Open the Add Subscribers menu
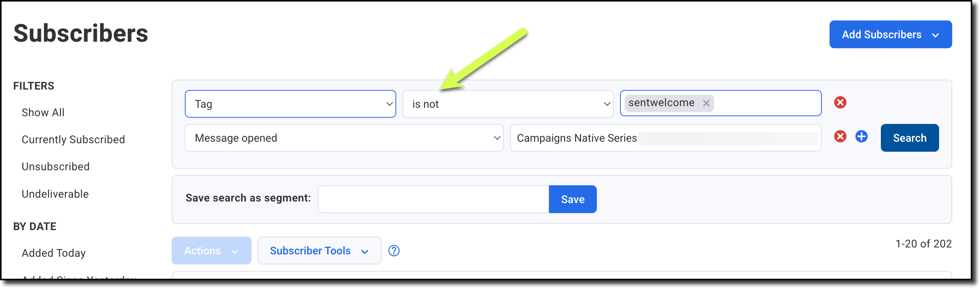Viewport: 980px width, 288px height. tap(890, 35)
